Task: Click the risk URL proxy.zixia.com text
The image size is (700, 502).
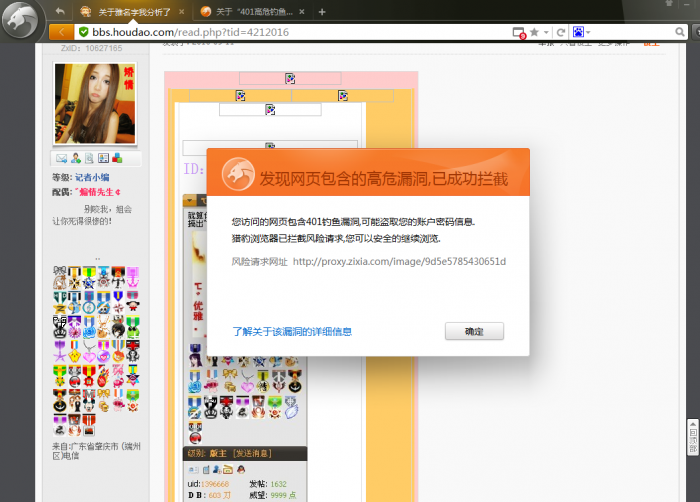Action: [399, 261]
